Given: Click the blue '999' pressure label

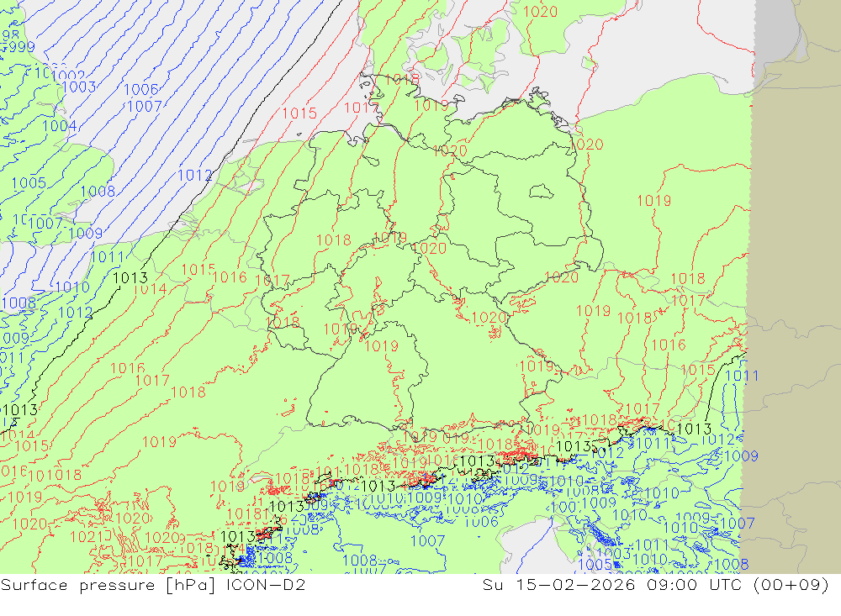Looking at the screenshot, I should (x=22, y=47).
